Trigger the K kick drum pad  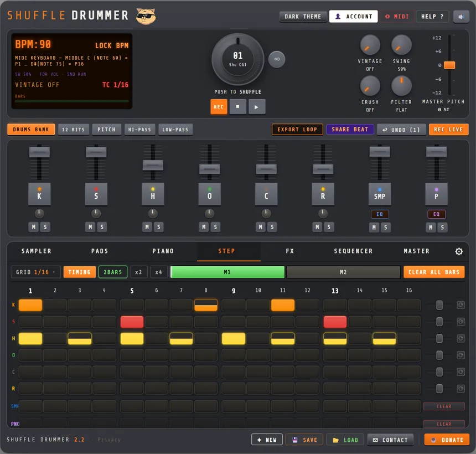coord(39,194)
